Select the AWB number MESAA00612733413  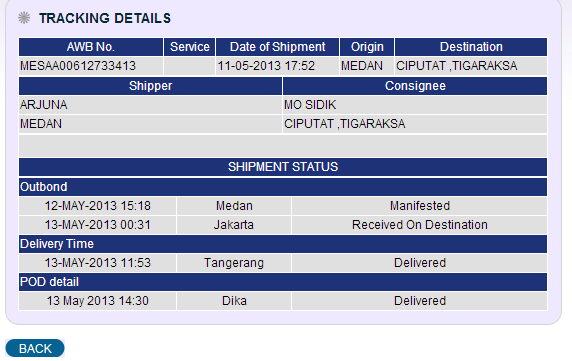[x=78, y=66]
